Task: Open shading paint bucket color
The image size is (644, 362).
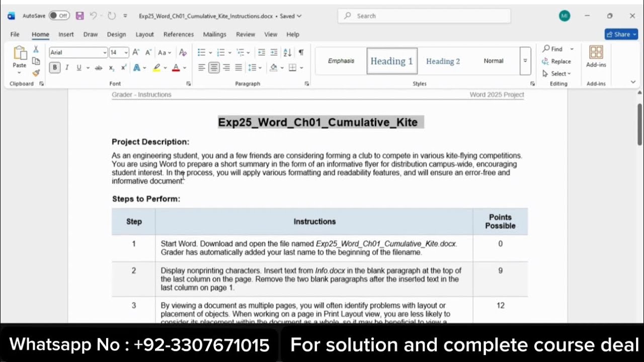Action: [273, 67]
